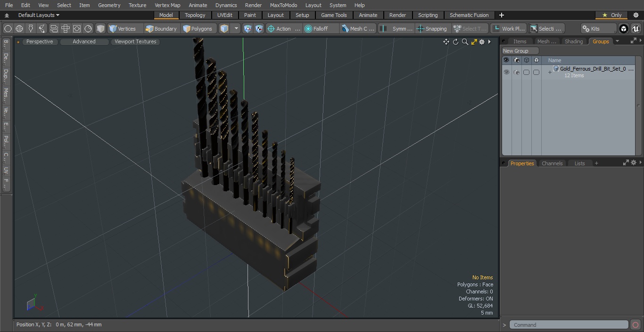The image size is (644, 332).
Task: Maximize the viewport with expand icon
Action: 474,42
